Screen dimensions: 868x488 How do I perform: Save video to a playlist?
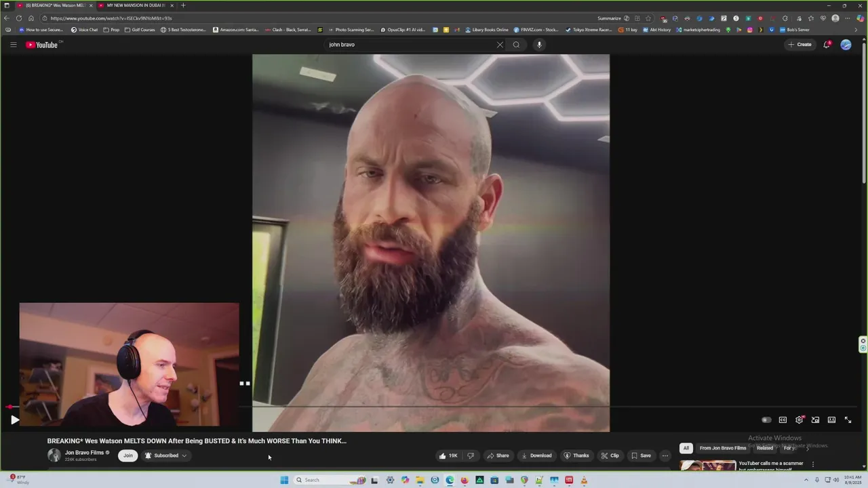point(641,455)
